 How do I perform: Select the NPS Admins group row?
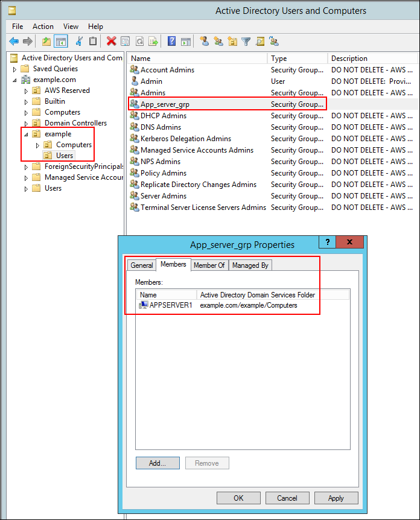(x=272, y=161)
